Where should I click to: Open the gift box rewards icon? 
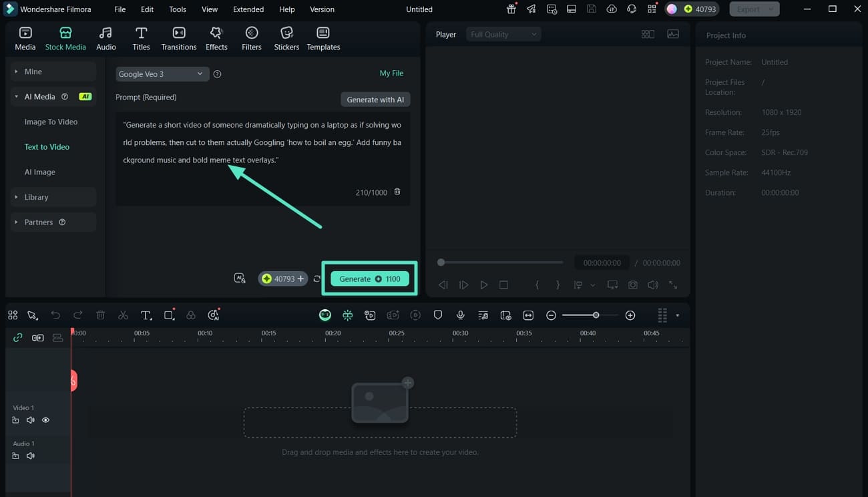point(511,9)
